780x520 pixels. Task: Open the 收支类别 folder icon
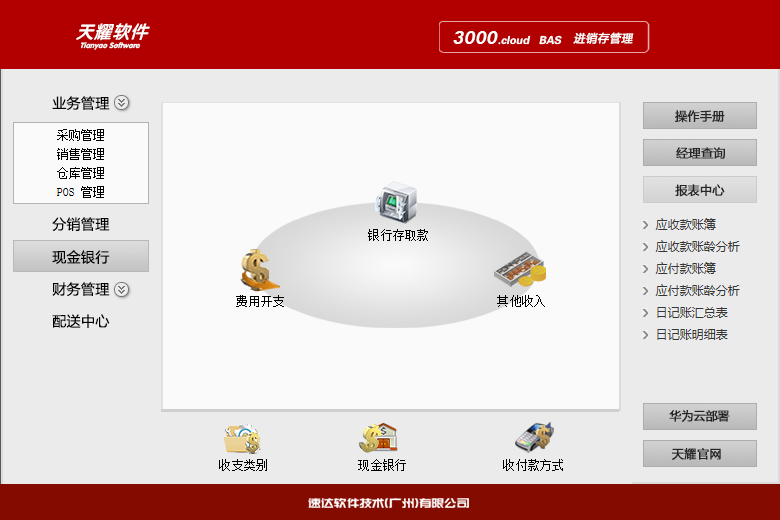[x=242, y=438]
